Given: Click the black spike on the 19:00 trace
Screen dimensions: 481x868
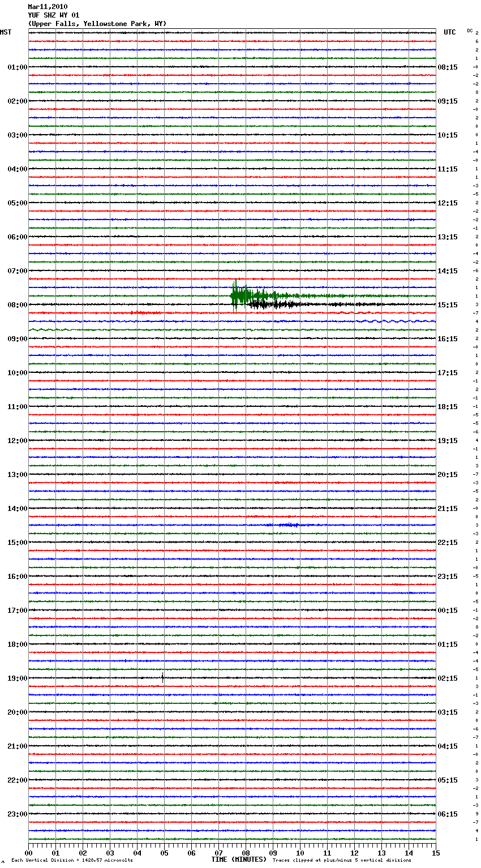Looking at the screenshot, I should click(163, 677).
